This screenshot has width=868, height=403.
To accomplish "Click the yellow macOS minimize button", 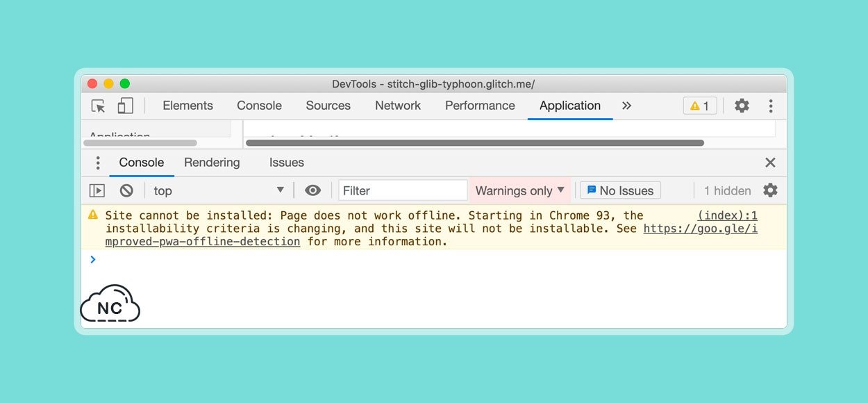I will coord(108,84).
